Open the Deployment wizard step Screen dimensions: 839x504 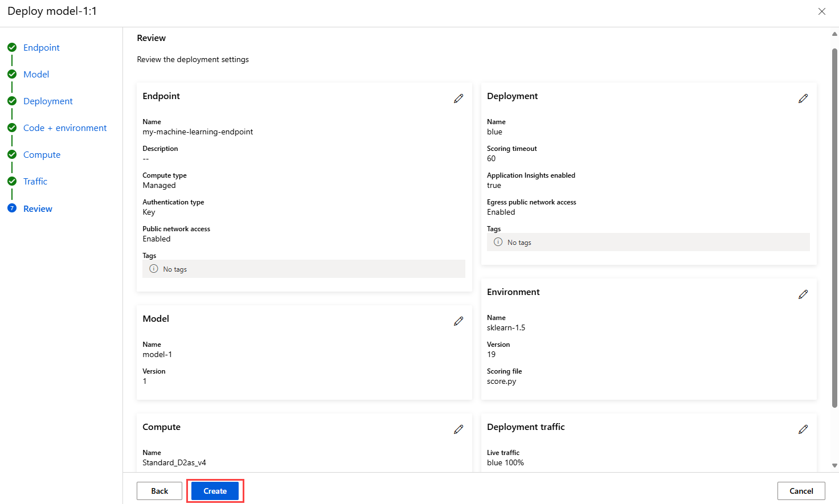tap(48, 101)
